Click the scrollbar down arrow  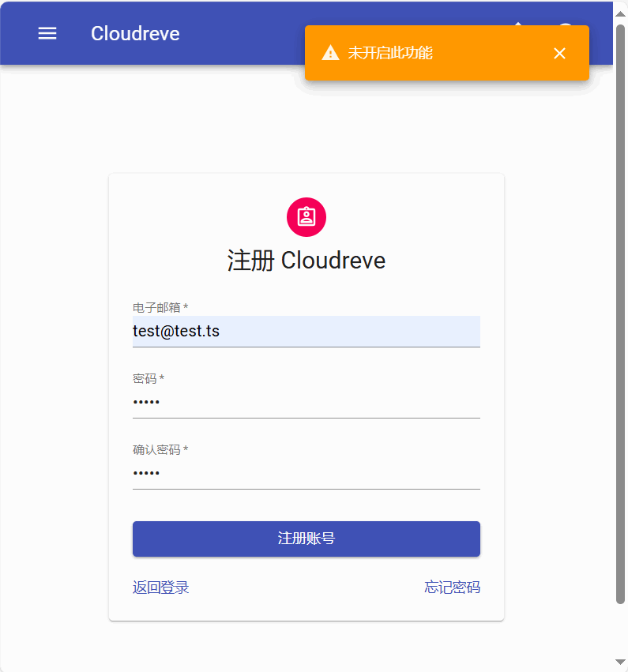(x=620, y=663)
